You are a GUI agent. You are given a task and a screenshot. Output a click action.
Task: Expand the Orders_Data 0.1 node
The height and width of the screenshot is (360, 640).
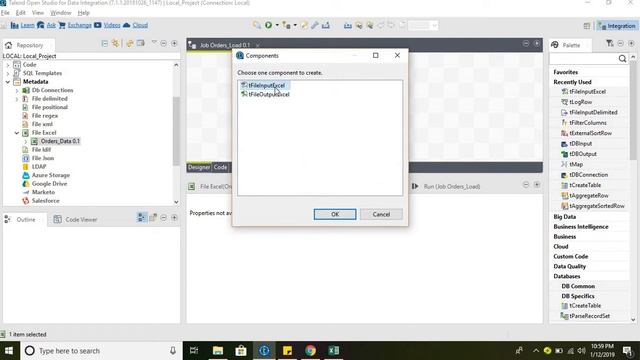click(26, 142)
